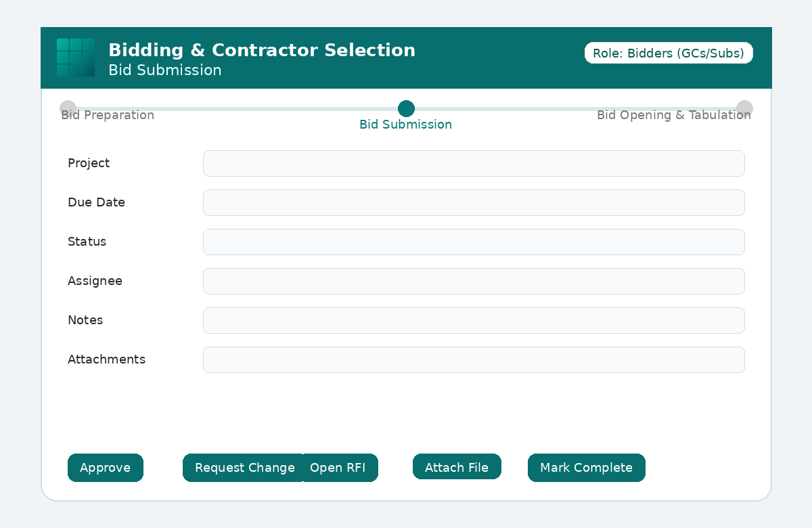Click the Attachments field
The height and width of the screenshot is (528, 812).
474,359
